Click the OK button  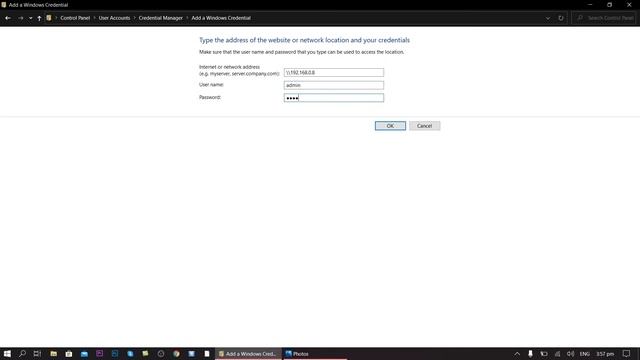[x=390, y=126]
